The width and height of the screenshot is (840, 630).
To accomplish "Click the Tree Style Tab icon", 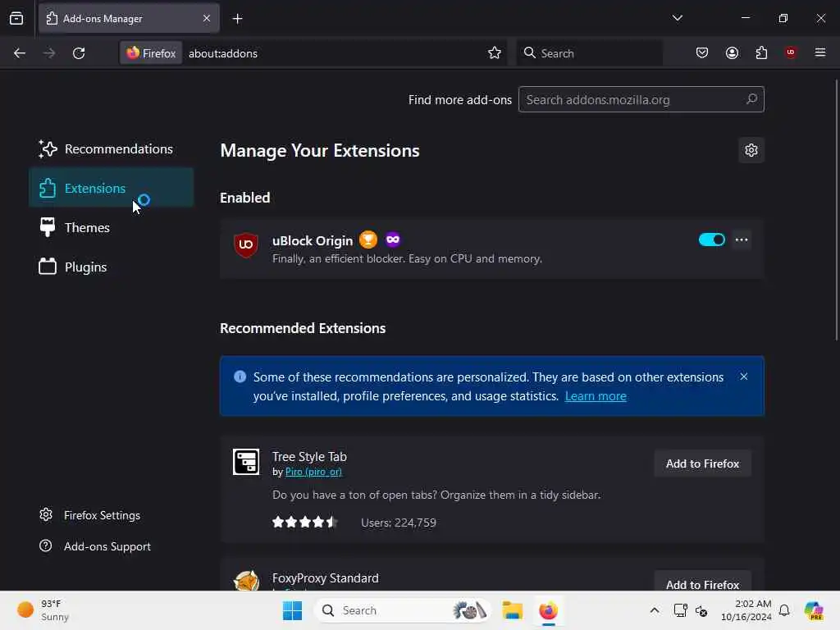I will coord(246,462).
